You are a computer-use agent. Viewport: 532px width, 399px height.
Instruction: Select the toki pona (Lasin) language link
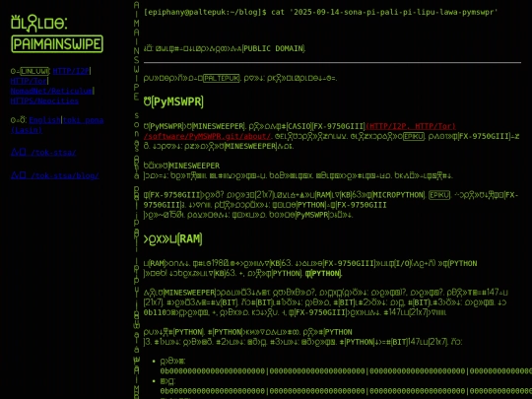pos(57,125)
